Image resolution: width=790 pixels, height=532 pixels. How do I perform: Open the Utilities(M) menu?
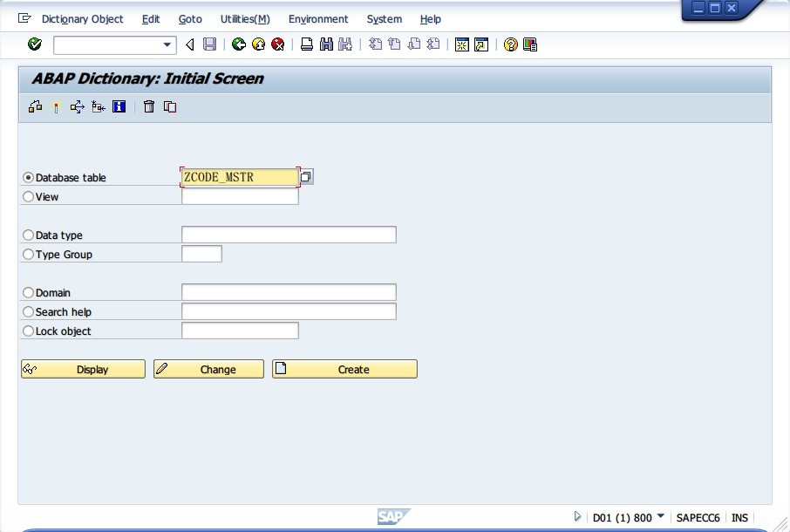coord(245,19)
